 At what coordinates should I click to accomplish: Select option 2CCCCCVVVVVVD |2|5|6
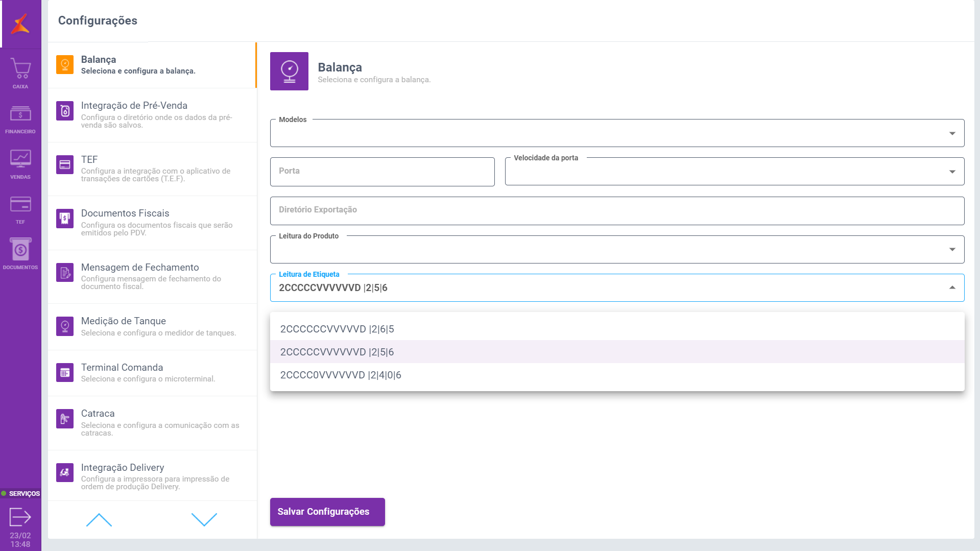click(x=617, y=352)
